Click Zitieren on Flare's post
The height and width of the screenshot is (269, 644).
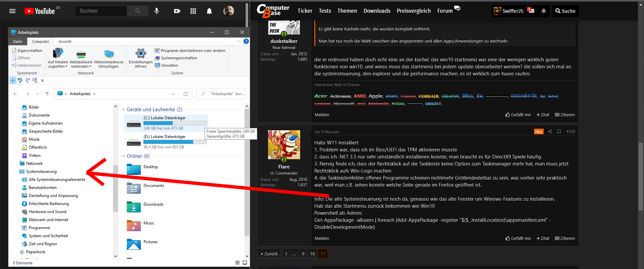565,239
